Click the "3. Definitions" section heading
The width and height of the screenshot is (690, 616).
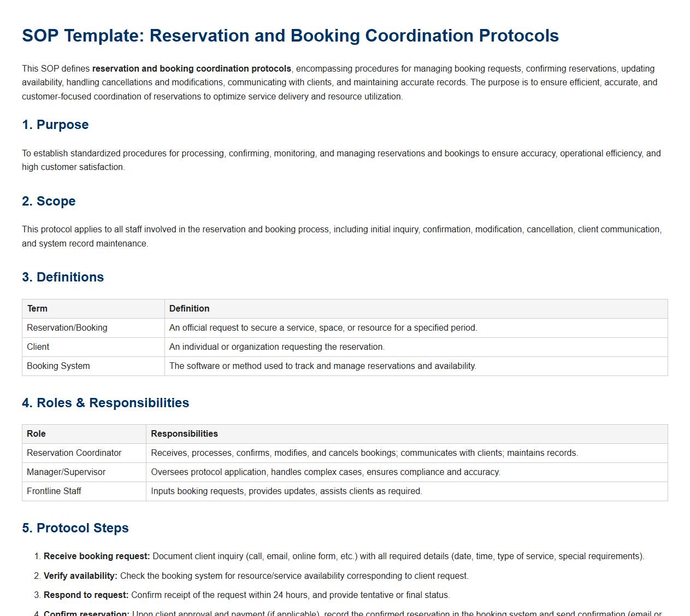click(63, 277)
